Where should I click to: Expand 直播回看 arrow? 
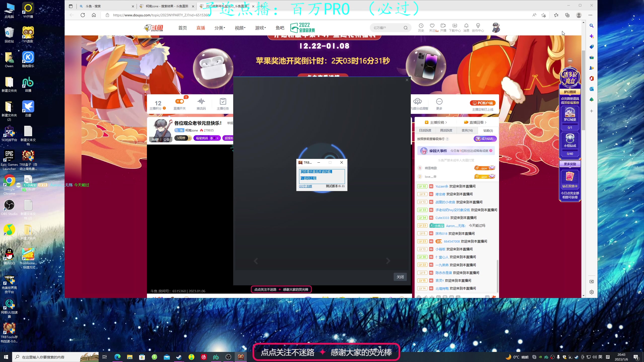click(486, 122)
